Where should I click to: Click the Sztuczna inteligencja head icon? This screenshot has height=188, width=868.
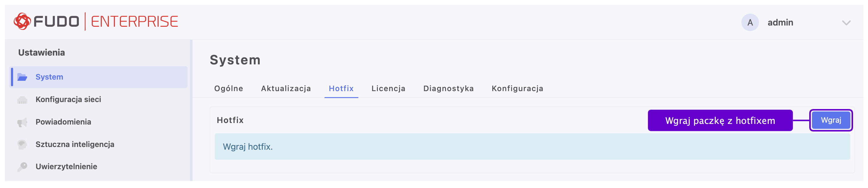[x=22, y=145]
